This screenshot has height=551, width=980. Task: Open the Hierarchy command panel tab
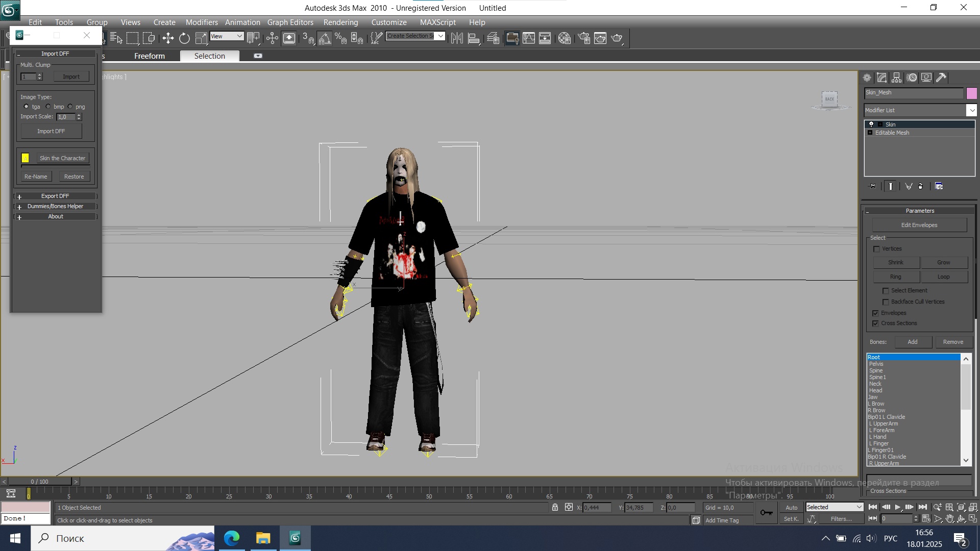click(897, 78)
